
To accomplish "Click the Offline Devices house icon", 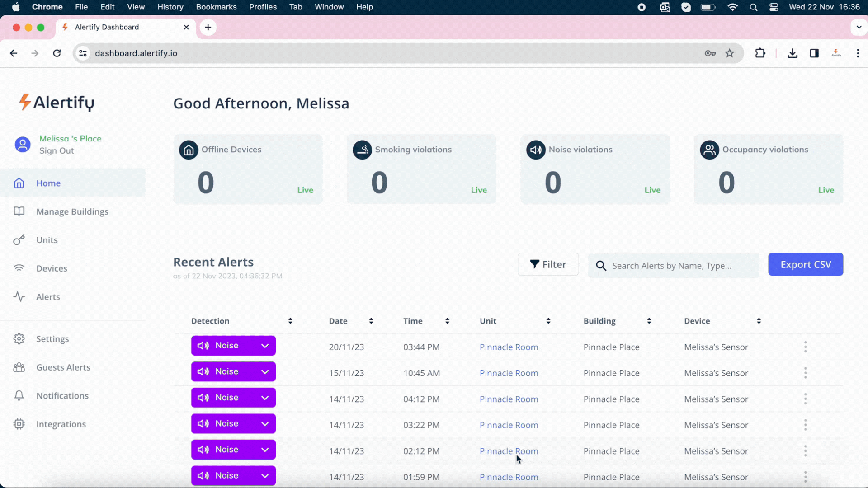I will click(x=189, y=150).
